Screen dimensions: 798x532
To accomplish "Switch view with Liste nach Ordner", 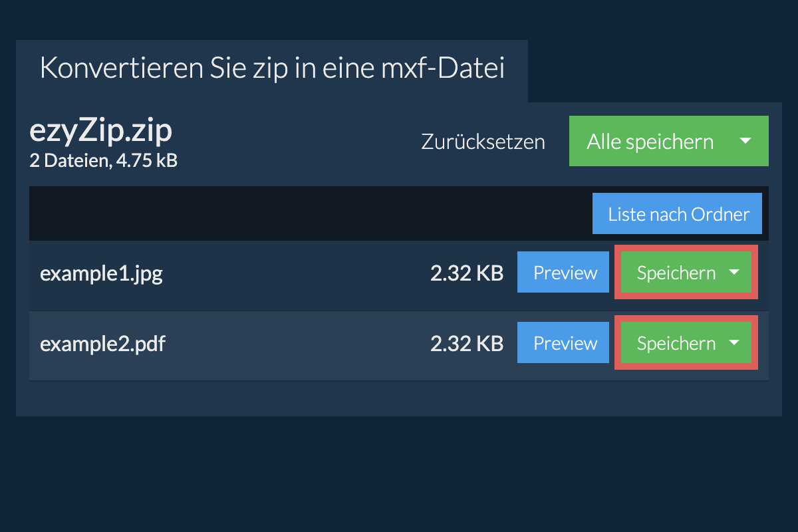I will pyautogui.click(x=677, y=214).
